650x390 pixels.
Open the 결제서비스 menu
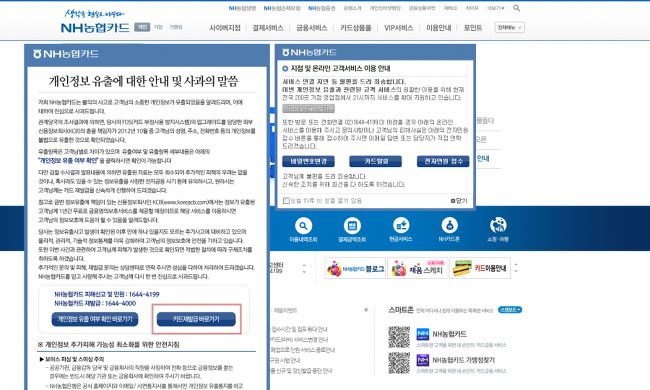(x=268, y=28)
